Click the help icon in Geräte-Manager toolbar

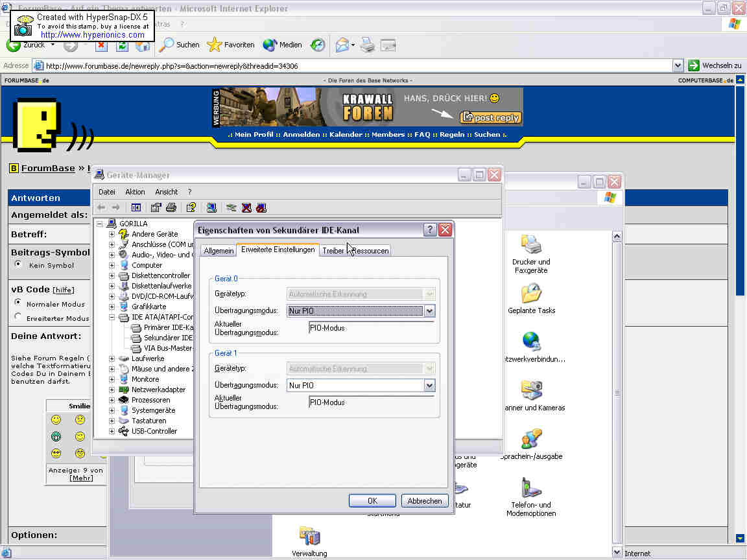point(191,207)
